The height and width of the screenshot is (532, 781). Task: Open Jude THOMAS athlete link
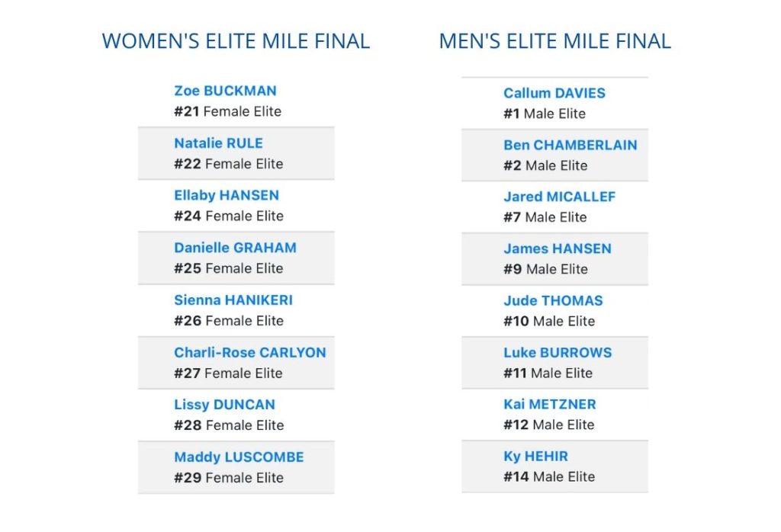[x=553, y=300]
